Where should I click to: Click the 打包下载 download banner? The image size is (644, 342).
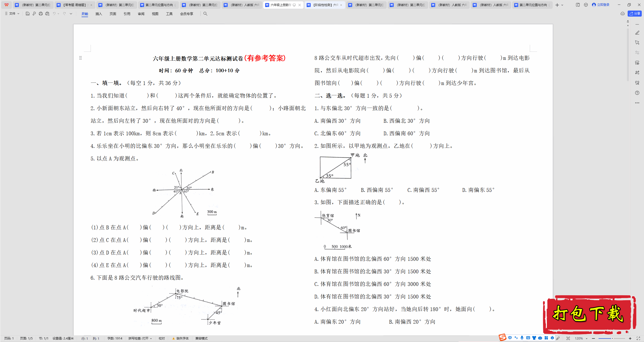point(589,314)
